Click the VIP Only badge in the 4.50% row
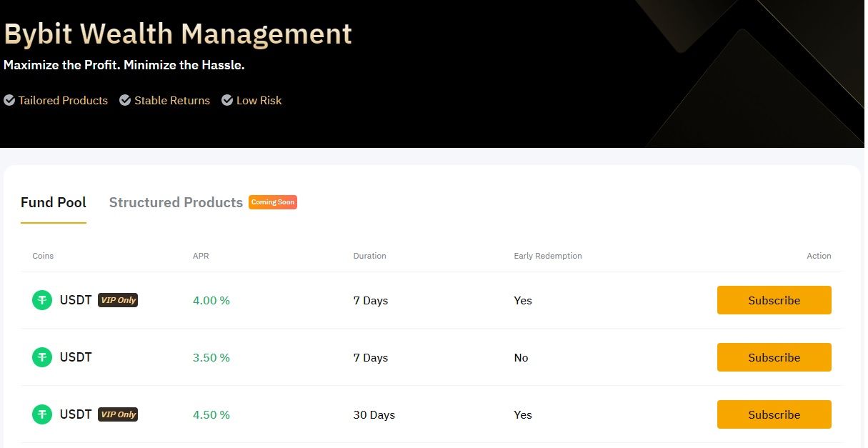This screenshot has width=868, height=448. coord(118,414)
